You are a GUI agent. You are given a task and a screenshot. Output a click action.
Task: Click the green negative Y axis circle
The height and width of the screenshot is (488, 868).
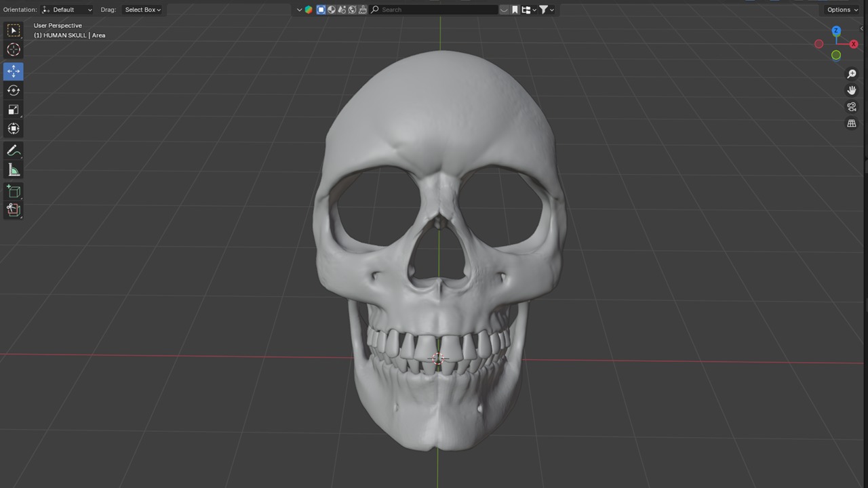pos(836,56)
